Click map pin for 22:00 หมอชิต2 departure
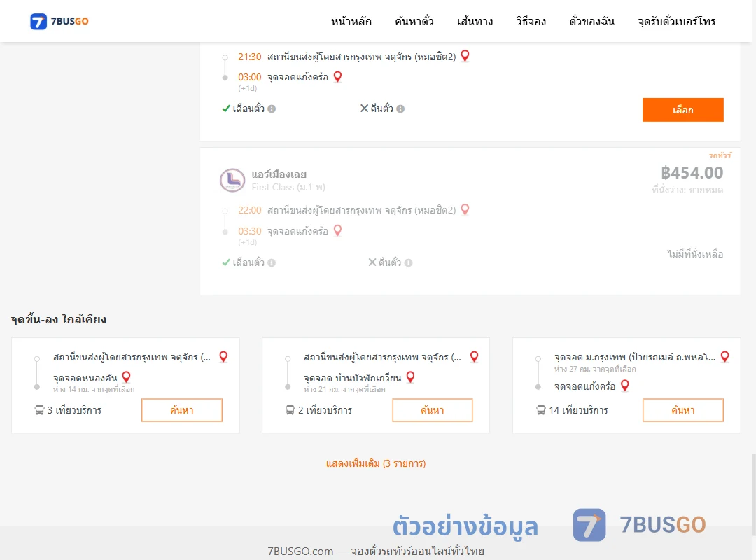The width and height of the screenshot is (756, 560). (465, 209)
